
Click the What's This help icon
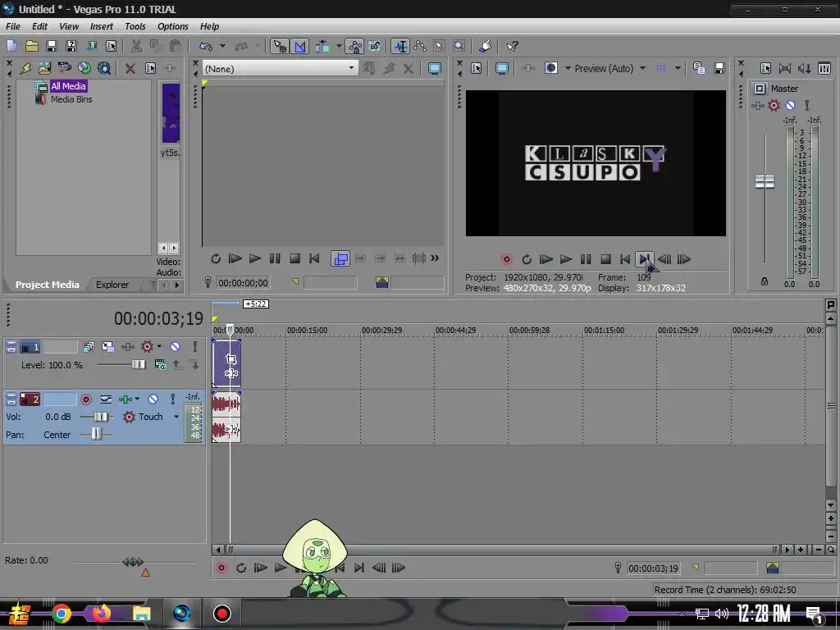(x=512, y=46)
